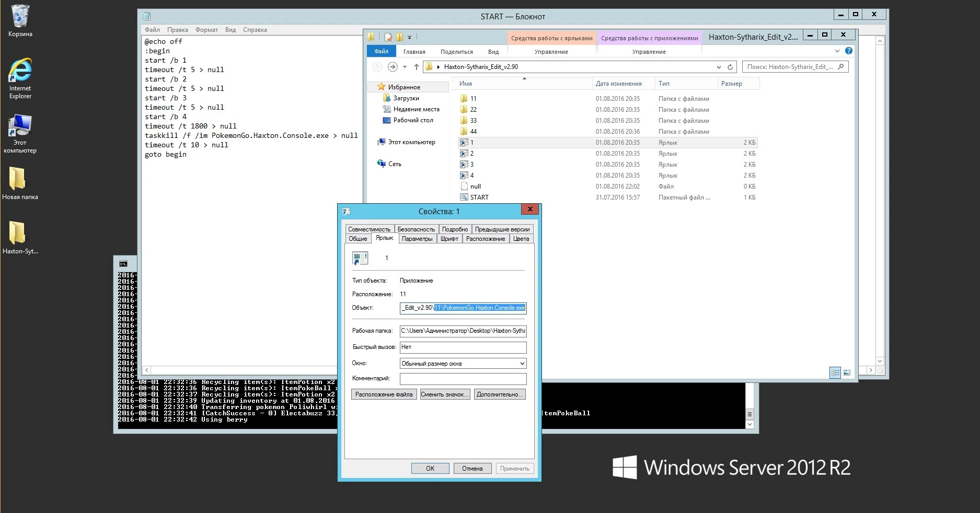The image size is (980, 513).
Task: Open Notepad's Файл menu
Action: [x=152, y=30]
